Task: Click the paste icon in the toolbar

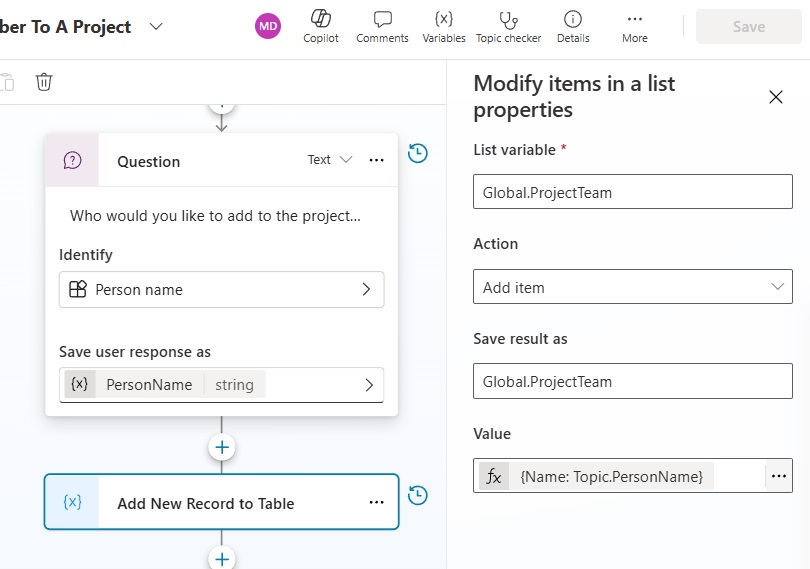Action: coord(7,82)
